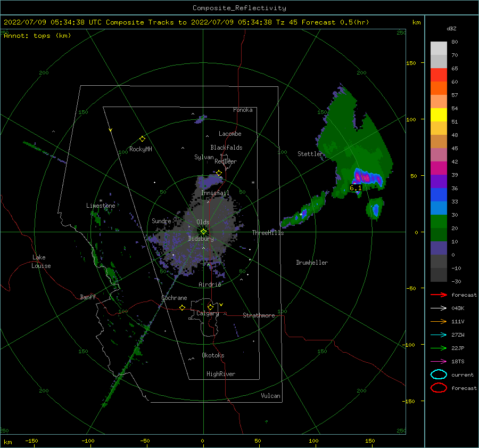
Task: Choose the bright green 20-30 dBZ swatch
Action: tap(439, 222)
